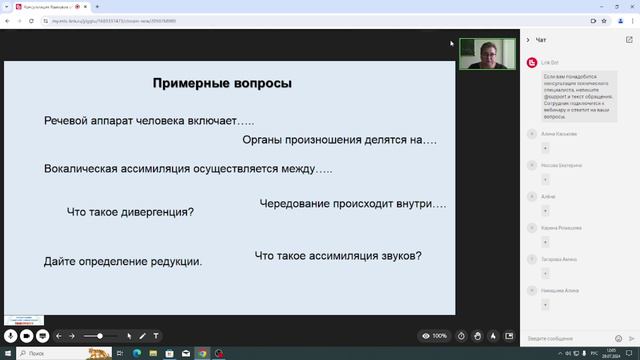Viewport: 640px width, 360px height.
Task: Click the camera indicator in address bar
Action: coord(593,21)
